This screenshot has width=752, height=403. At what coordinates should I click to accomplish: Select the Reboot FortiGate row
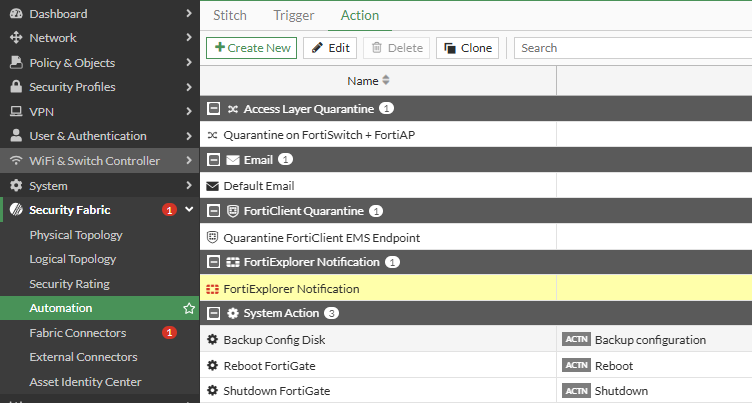(x=476, y=366)
